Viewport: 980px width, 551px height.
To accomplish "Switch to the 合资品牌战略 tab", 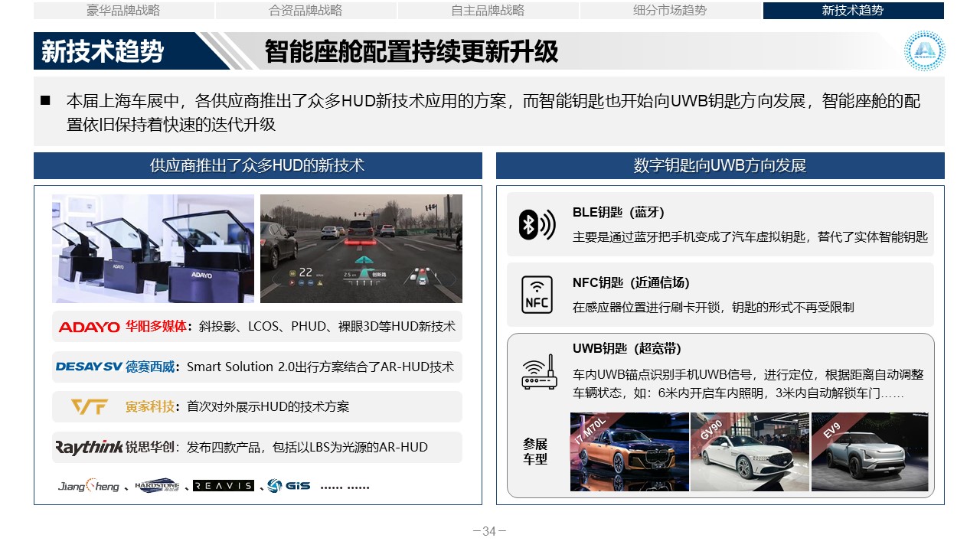I will pos(305,11).
